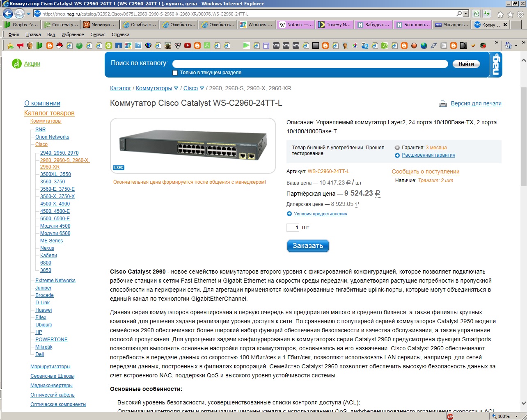Click the Заказать order button
527x420 pixels.
point(308,246)
